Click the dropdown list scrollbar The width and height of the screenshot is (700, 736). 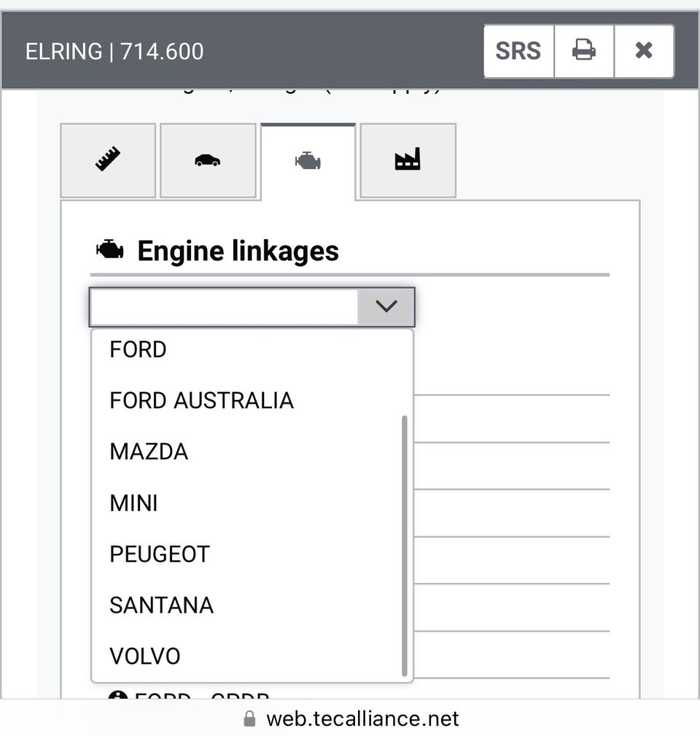pos(405,546)
